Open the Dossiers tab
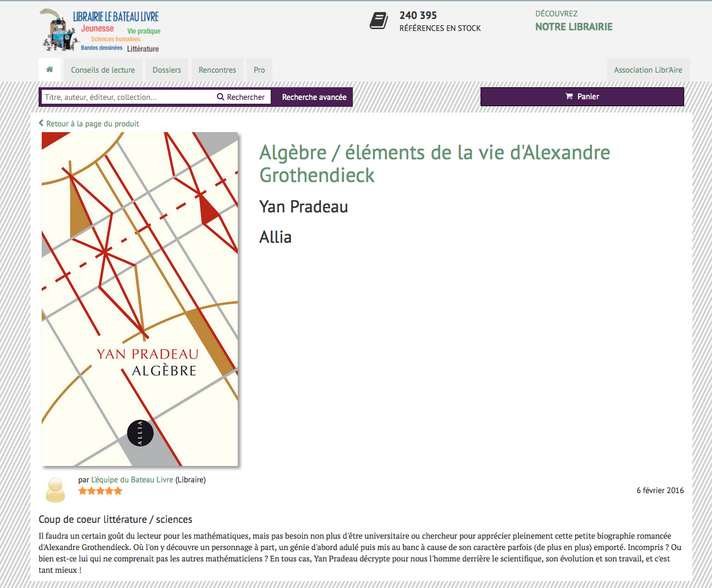This screenshot has width=712, height=588. (167, 70)
